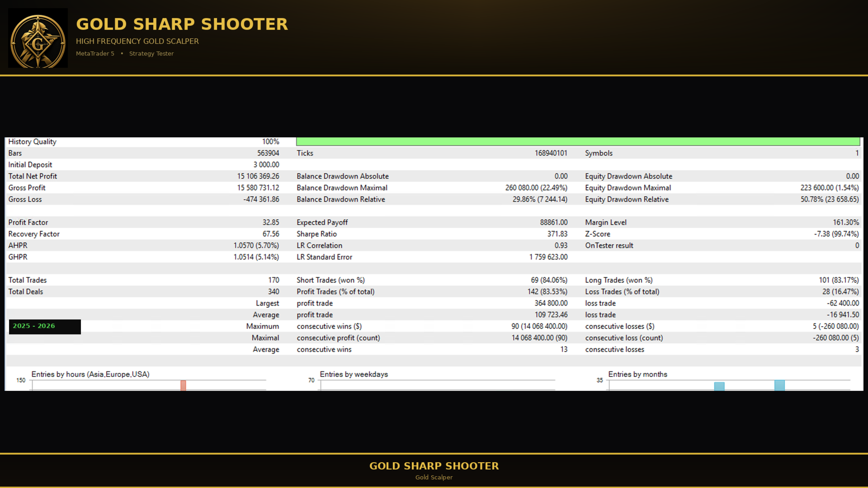Click the Entries by weekdays chart title

354,374
